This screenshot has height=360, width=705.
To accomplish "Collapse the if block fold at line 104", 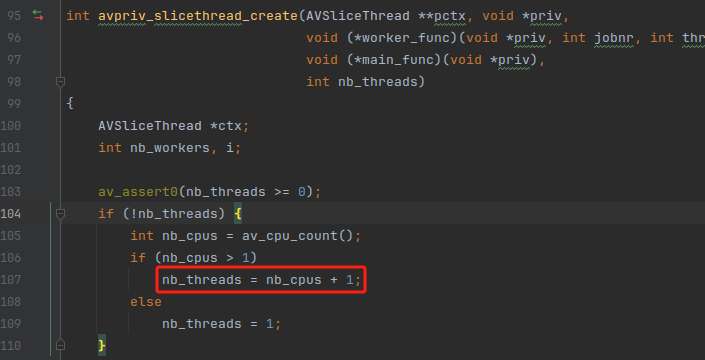I will [60, 213].
